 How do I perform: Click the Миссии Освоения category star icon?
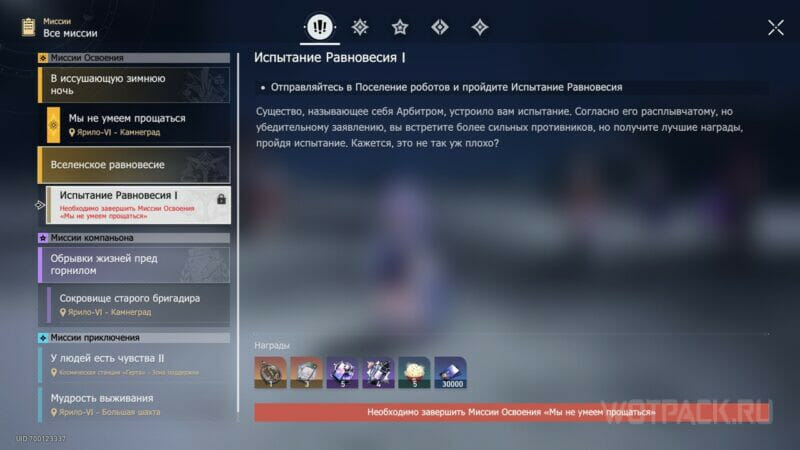pyautogui.click(x=43, y=58)
